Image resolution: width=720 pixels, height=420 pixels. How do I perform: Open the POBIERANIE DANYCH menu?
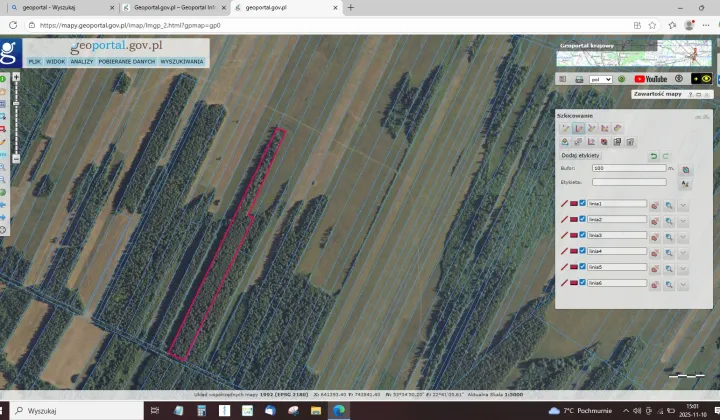(x=126, y=62)
